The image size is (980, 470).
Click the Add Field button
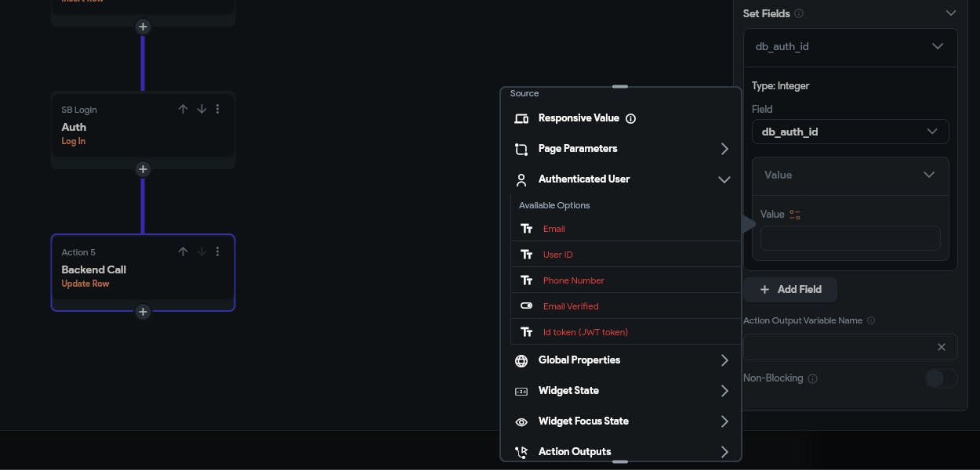[790, 290]
